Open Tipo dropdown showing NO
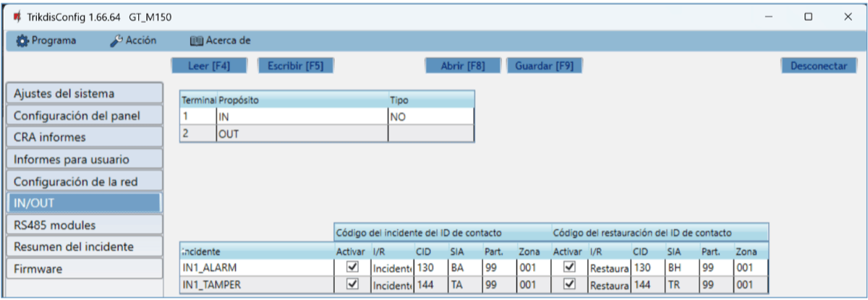 pos(430,116)
